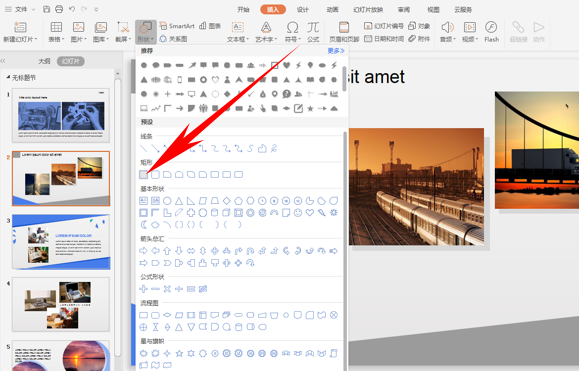Select the plain rectangle in 矩形 section
This screenshot has width=579, height=371.
coord(143,174)
